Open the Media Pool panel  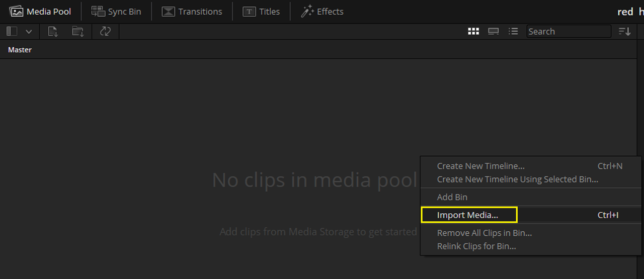pos(40,11)
